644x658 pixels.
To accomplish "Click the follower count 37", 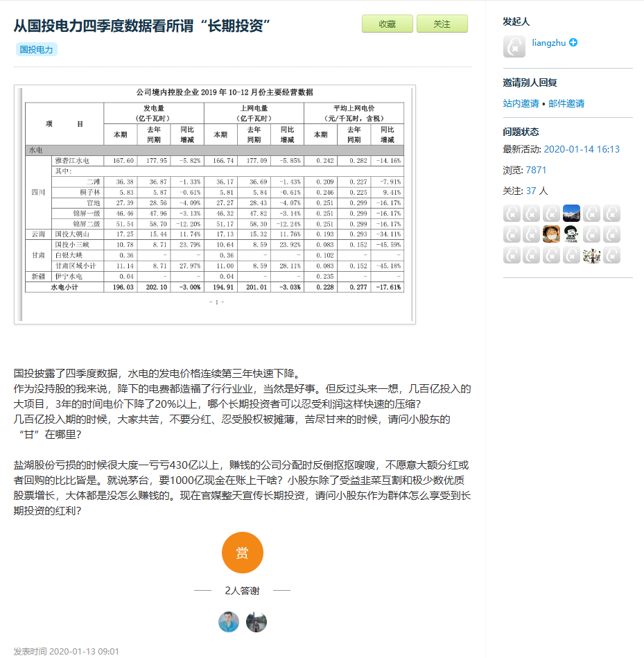I will [531, 191].
